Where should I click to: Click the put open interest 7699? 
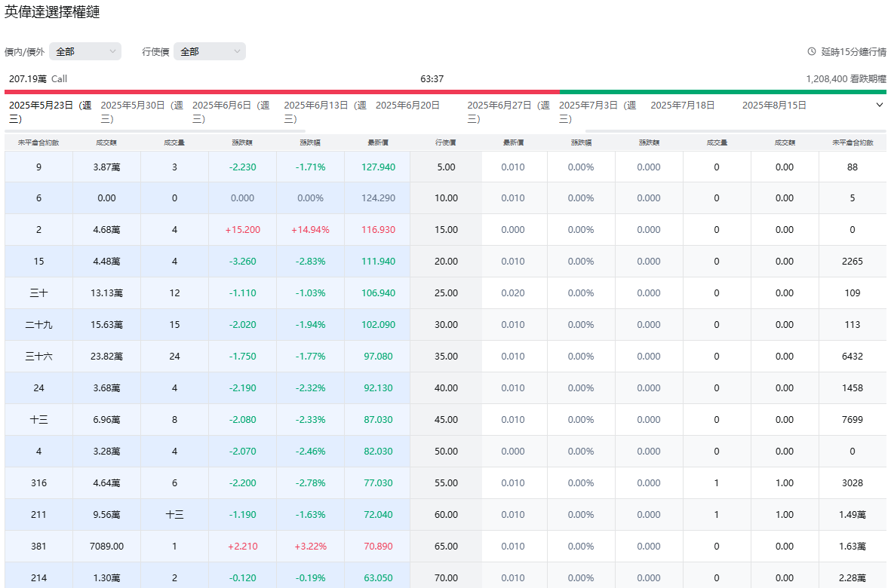tap(853, 420)
